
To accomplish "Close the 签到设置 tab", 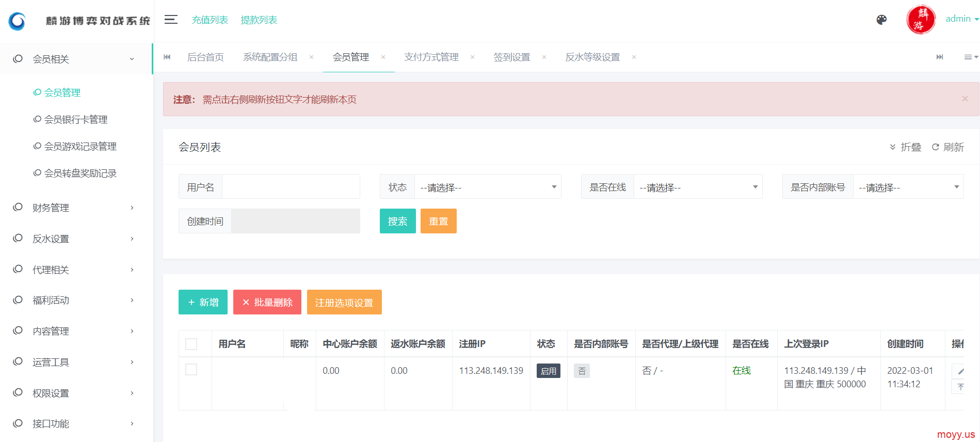I will (544, 57).
